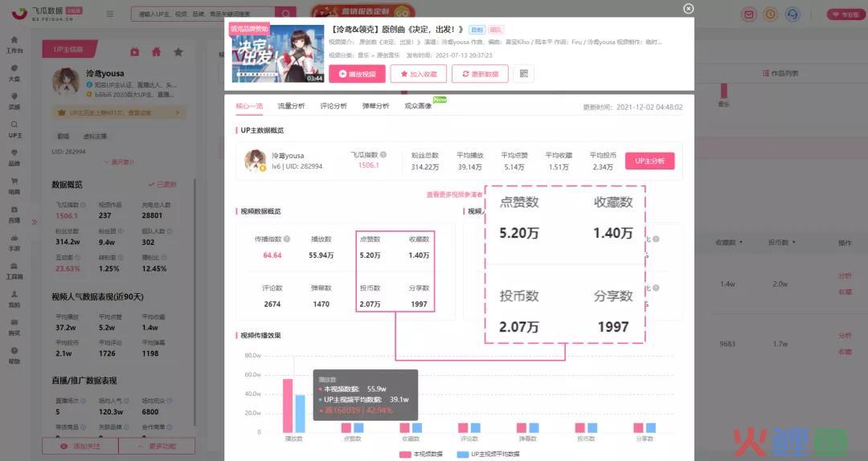The height and width of the screenshot is (461, 868).
Task: Sort by 投币数 column arrow
Action: click(x=794, y=243)
